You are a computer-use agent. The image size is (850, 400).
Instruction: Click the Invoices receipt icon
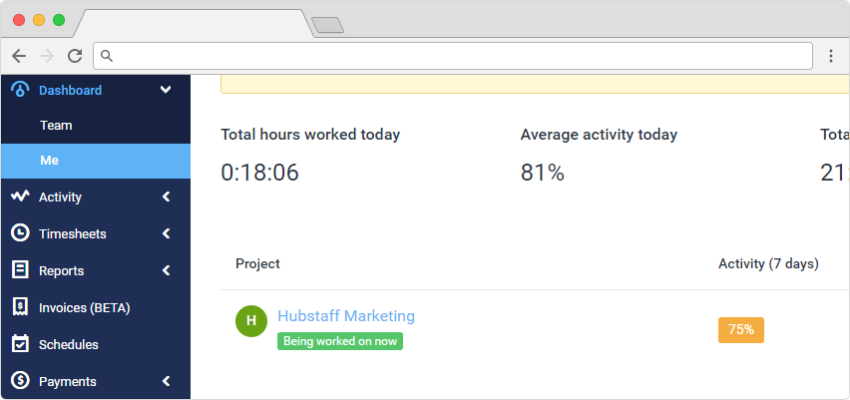(20, 307)
